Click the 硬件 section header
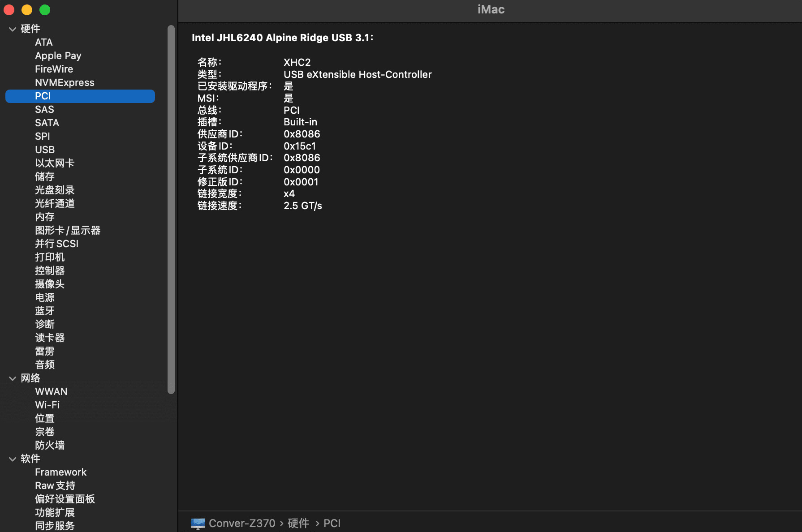 click(x=30, y=29)
